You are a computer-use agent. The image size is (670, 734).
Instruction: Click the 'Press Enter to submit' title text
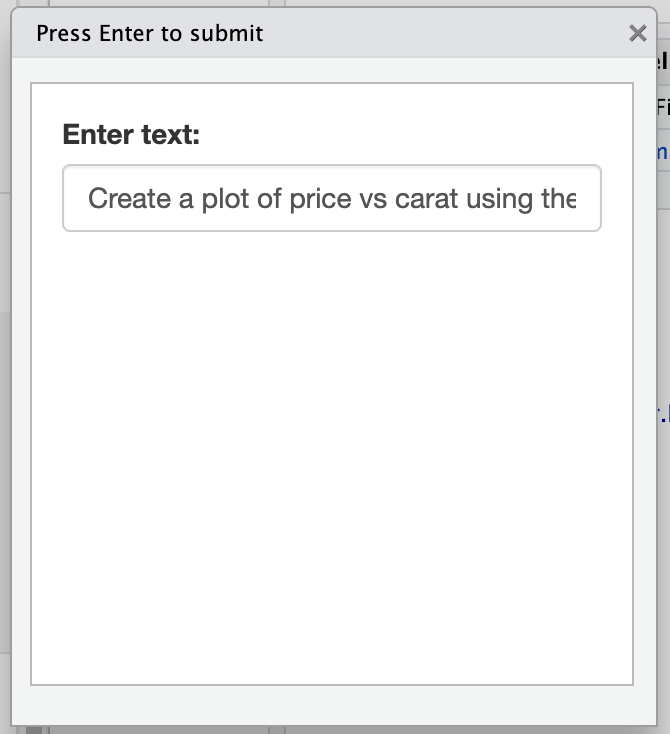150,33
